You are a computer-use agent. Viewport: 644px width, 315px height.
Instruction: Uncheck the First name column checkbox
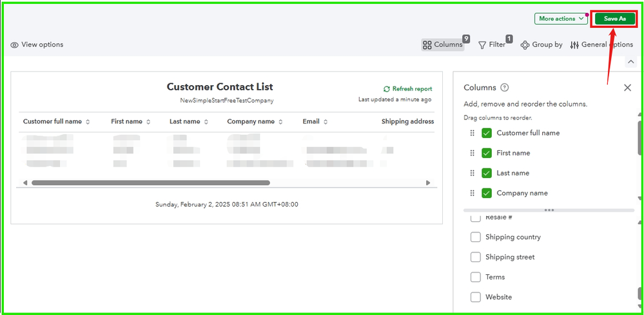(x=487, y=153)
